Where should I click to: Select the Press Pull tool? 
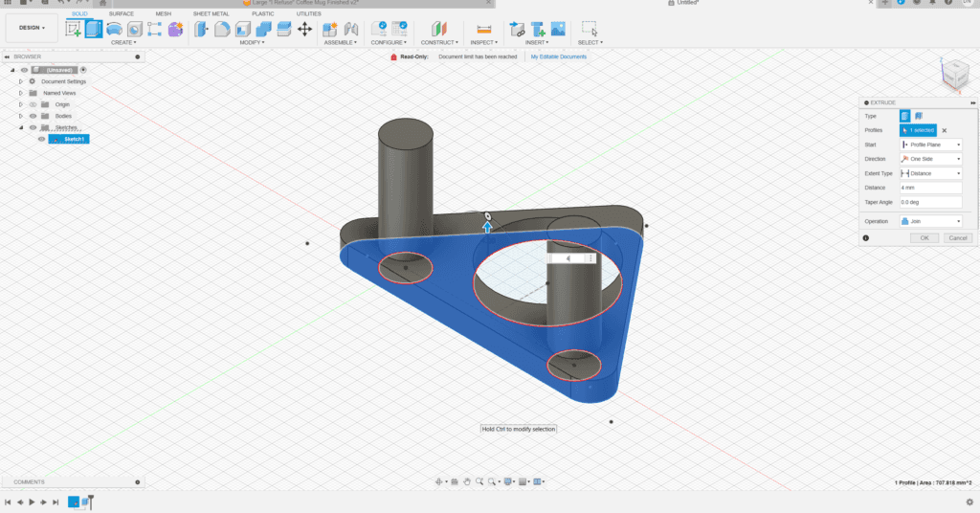201,29
